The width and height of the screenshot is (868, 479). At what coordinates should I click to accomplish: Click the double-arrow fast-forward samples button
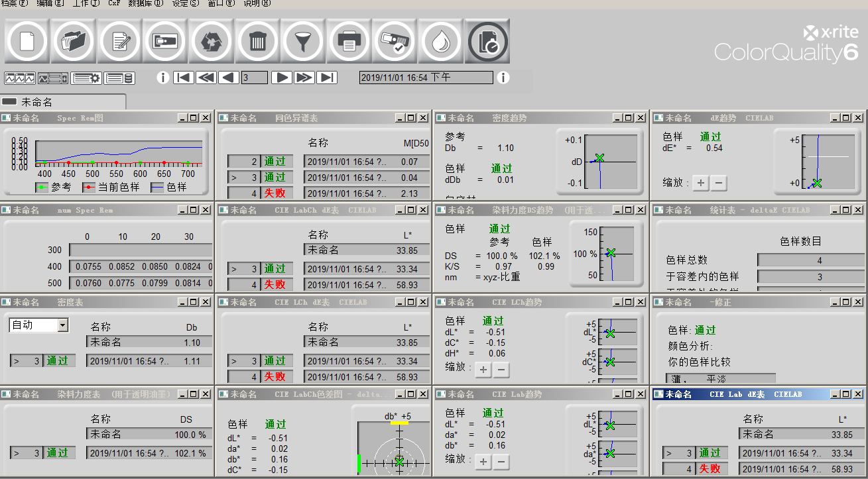[304, 78]
